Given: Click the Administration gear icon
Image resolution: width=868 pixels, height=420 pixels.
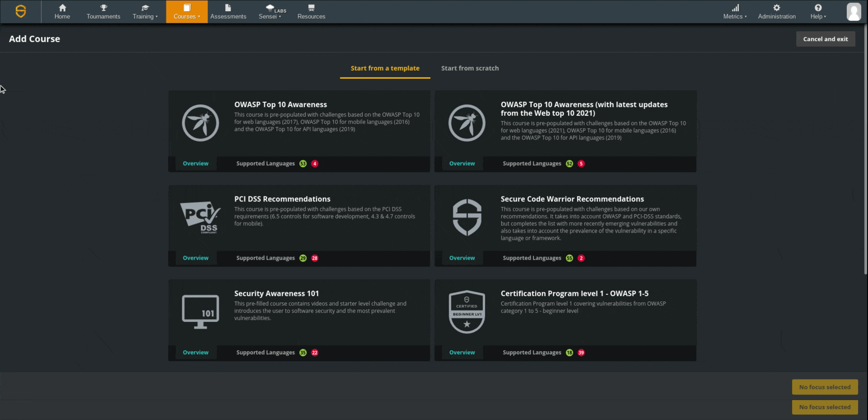Looking at the screenshot, I should point(776,8).
